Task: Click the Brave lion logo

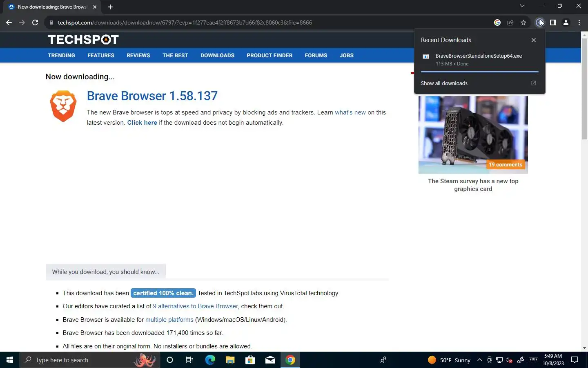Action: [x=63, y=106]
